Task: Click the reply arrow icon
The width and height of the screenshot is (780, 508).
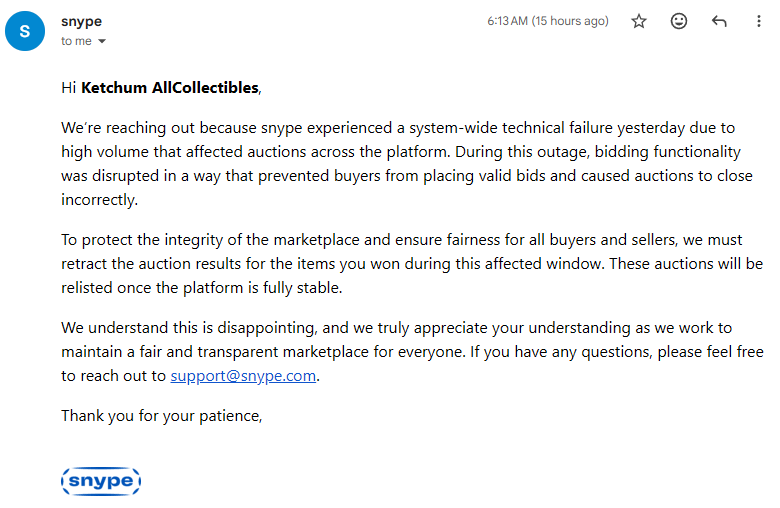Action: (719, 21)
